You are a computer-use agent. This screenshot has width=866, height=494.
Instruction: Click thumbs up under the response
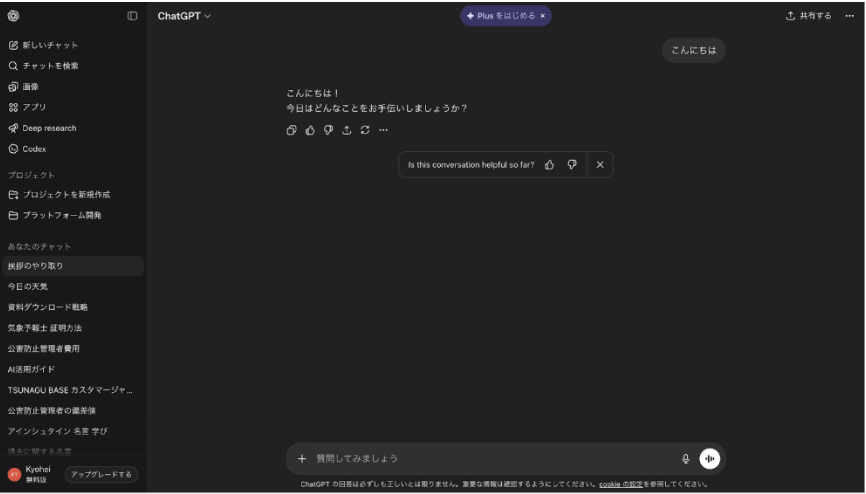coord(309,130)
